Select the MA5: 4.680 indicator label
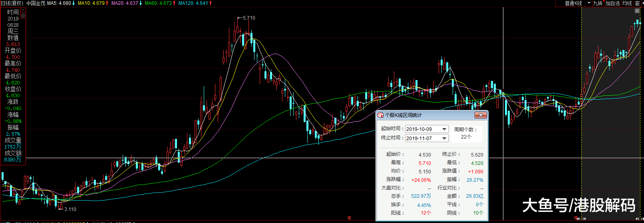This screenshot has width=644, height=223. (59, 3)
